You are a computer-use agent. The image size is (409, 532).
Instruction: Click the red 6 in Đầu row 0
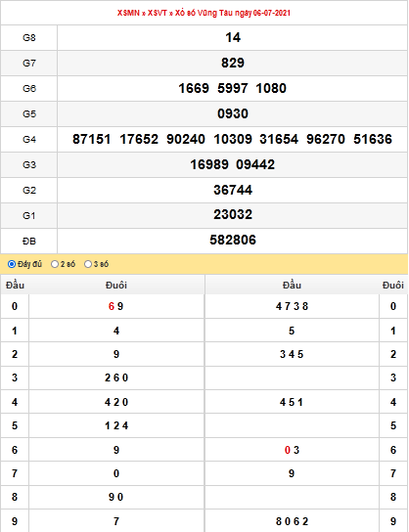[x=112, y=306]
